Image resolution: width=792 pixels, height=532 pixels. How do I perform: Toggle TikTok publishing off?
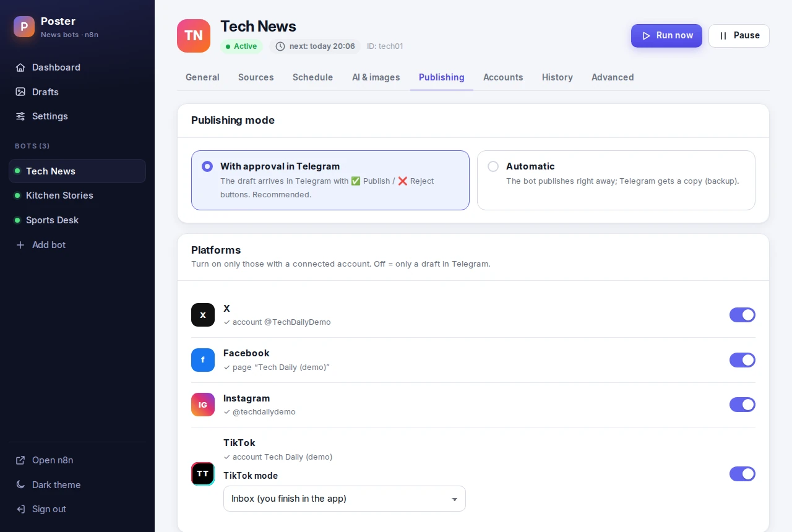(x=742, y=474)
